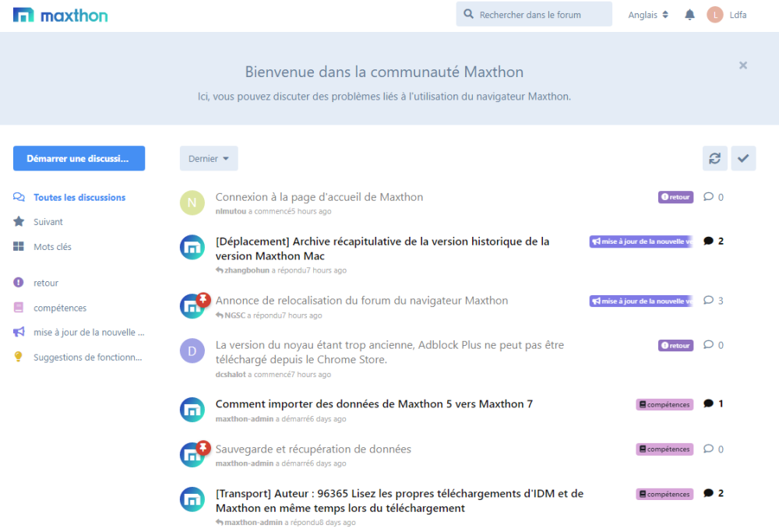Click the Maxthon logo in header

pyautogui.click(x=61, y=15)
